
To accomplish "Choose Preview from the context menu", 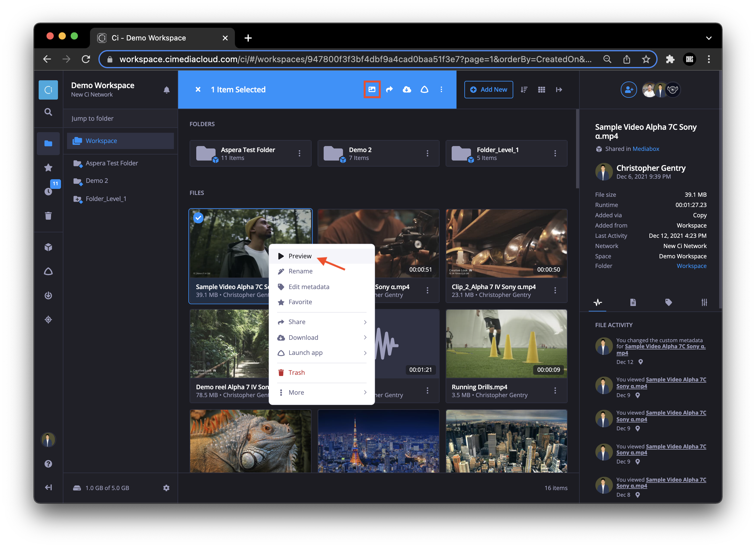I will pos(322,256).
